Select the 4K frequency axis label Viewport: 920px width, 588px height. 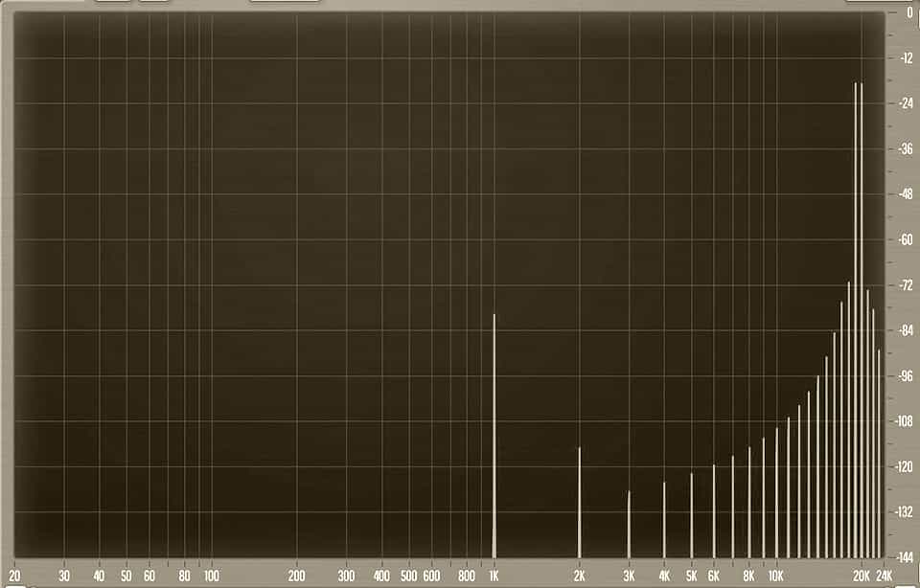click(x=664, y=576)
